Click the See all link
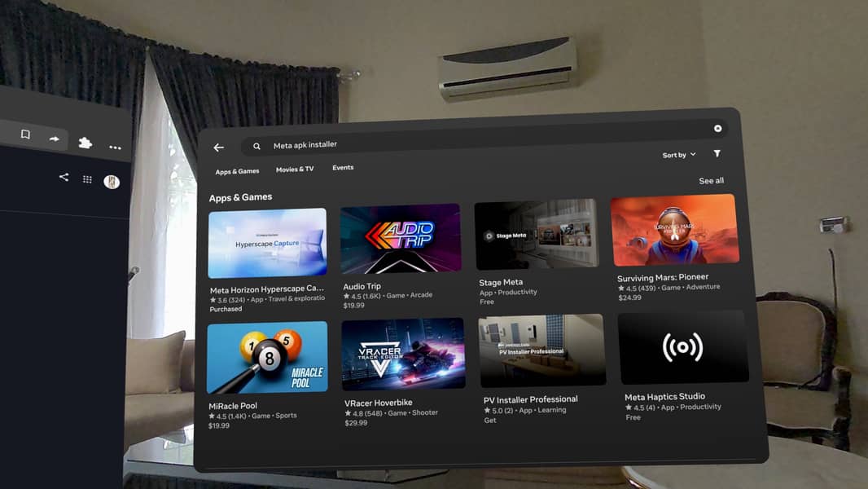This screenshot has height=489, width=868. 711,181
